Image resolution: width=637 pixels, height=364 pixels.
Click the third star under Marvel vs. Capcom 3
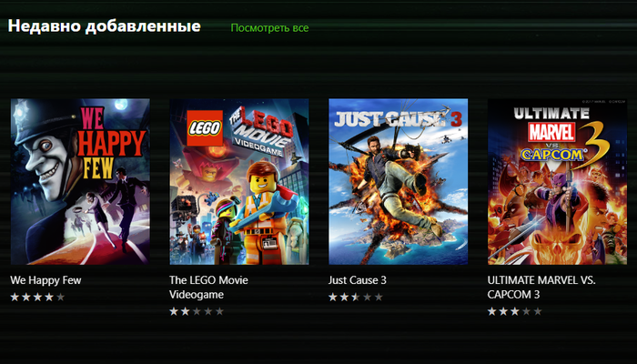(515, 311)
